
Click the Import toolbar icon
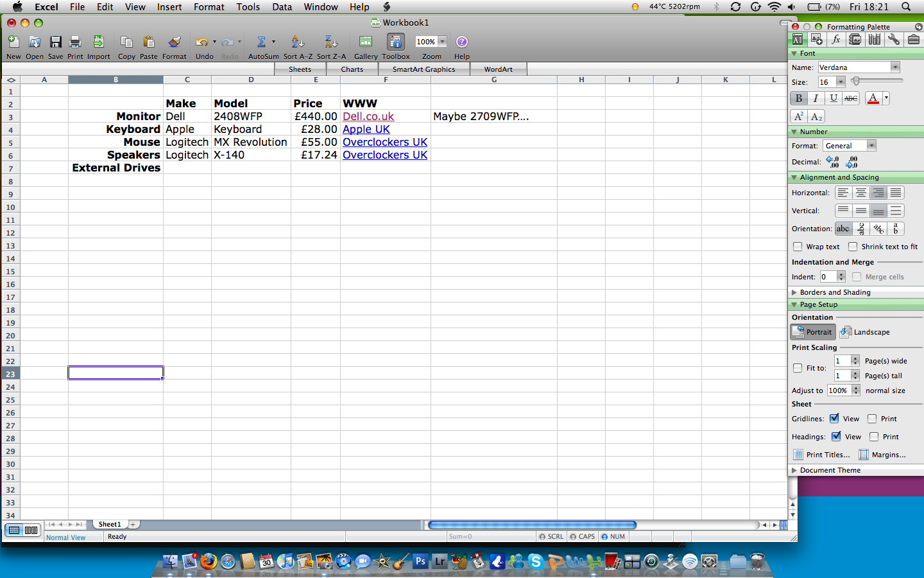[98, 42]
